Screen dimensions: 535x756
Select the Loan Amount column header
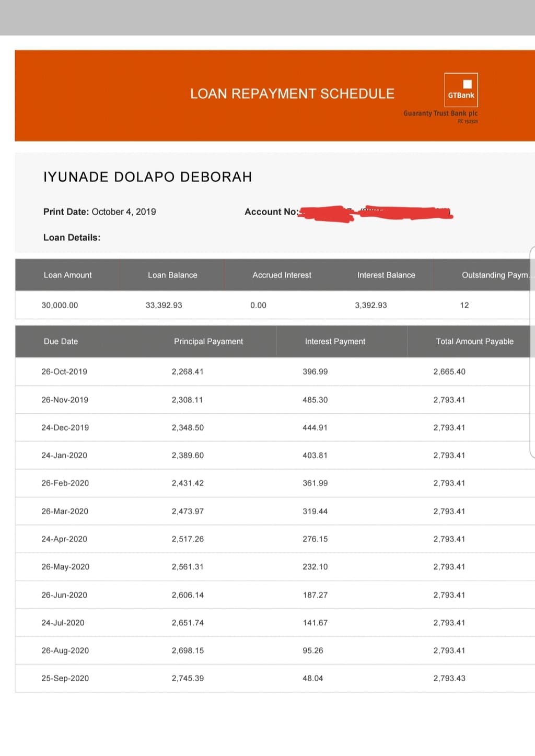pos(67,275)
